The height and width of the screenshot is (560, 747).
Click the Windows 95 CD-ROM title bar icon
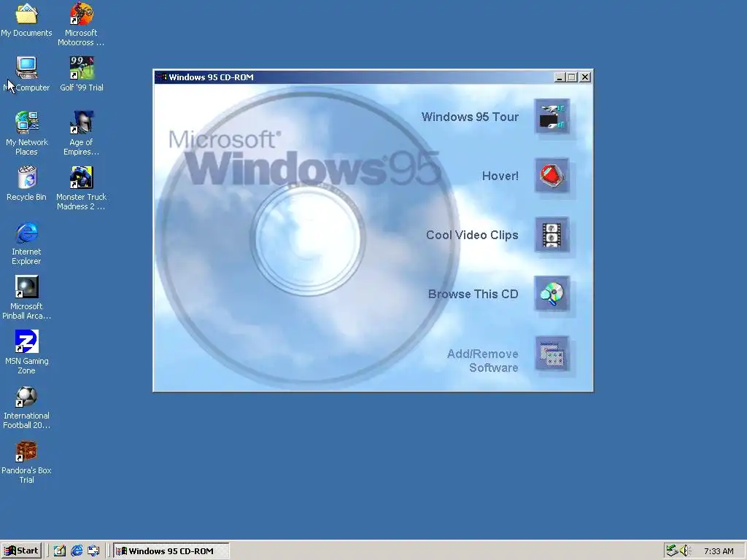coord(161,77)
